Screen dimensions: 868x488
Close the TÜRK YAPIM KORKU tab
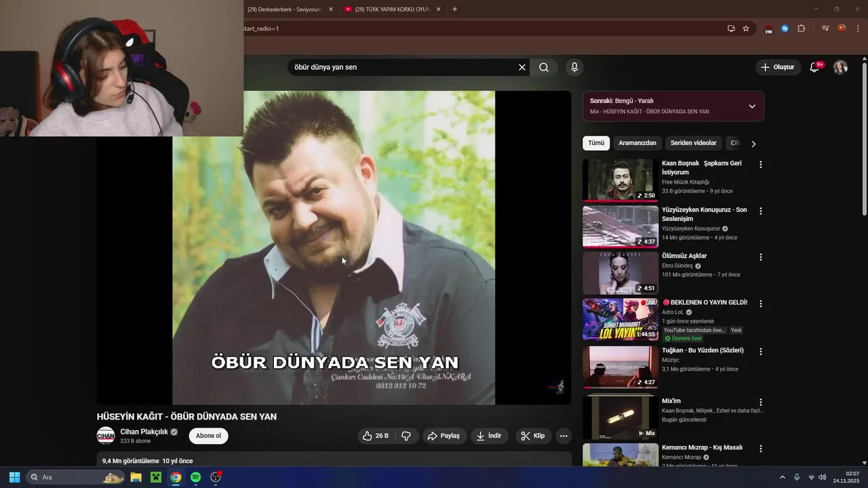point(438,9)
